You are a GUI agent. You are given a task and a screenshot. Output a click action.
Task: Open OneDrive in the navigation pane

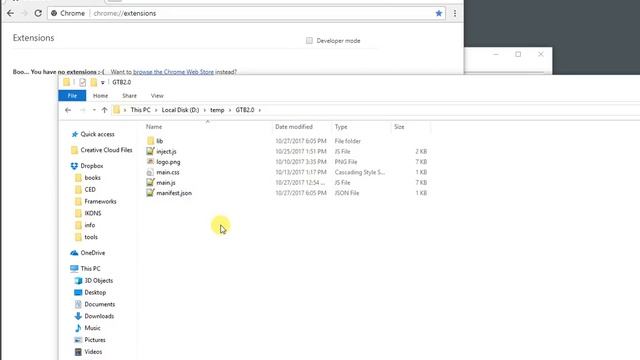click(x=93, y=253)
